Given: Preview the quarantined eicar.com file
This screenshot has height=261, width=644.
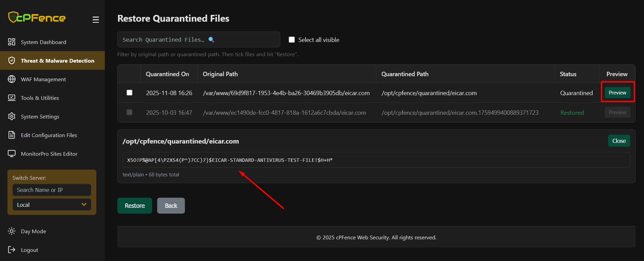Looking at the screenshot, I should click(x=617, y=93).
